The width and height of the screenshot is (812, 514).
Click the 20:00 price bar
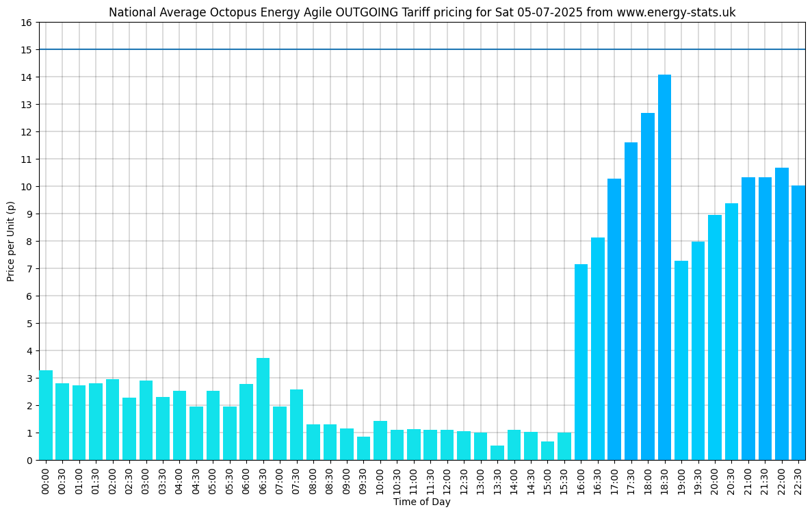(715, 337)
